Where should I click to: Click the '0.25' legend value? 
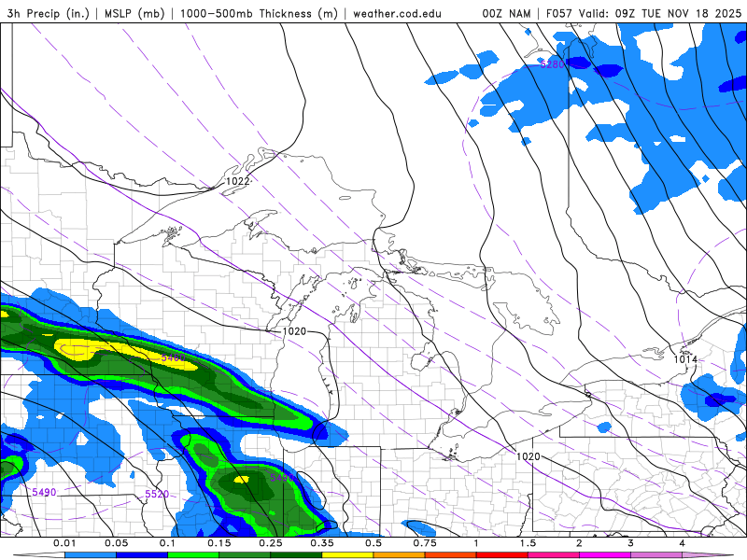(x=271, y=543)
